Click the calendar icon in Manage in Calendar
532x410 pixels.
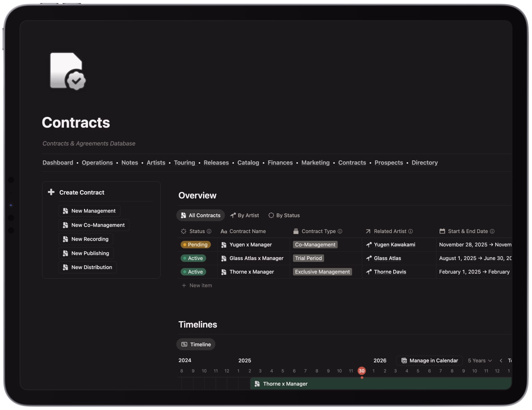point(404,360)
